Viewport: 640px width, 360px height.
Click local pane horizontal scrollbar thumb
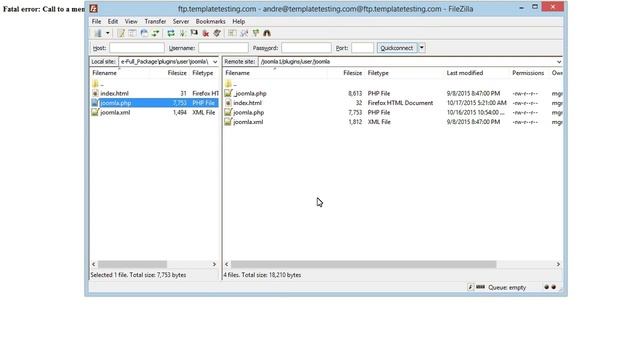tap(132, 264)
